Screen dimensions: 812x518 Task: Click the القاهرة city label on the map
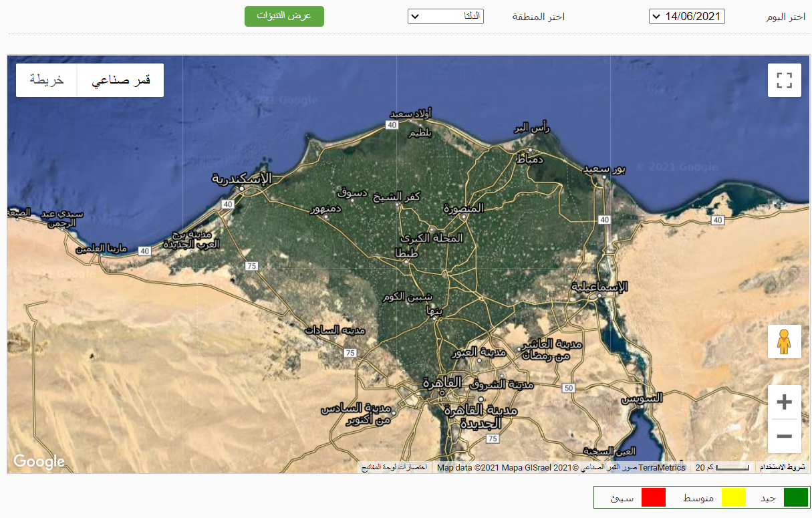point(442,383)
